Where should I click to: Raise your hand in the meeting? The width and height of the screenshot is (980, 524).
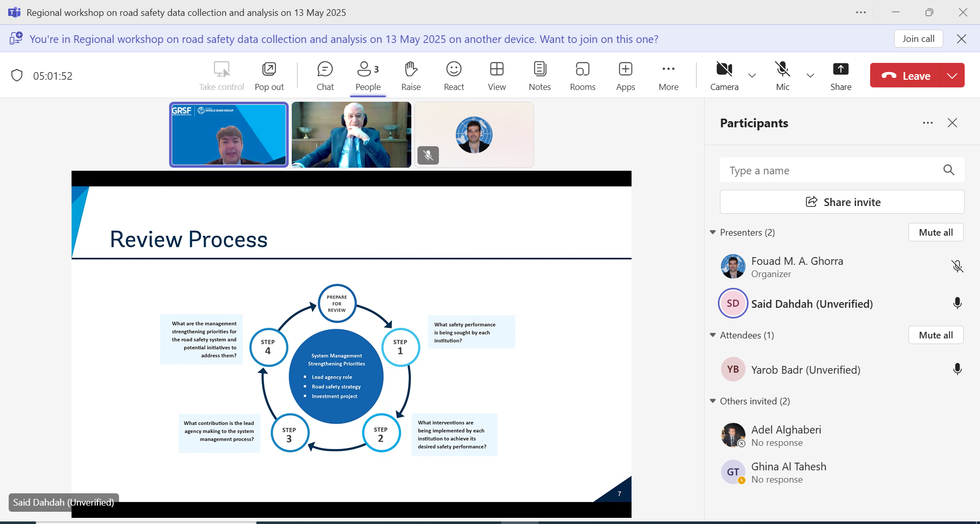coord(411,76)
